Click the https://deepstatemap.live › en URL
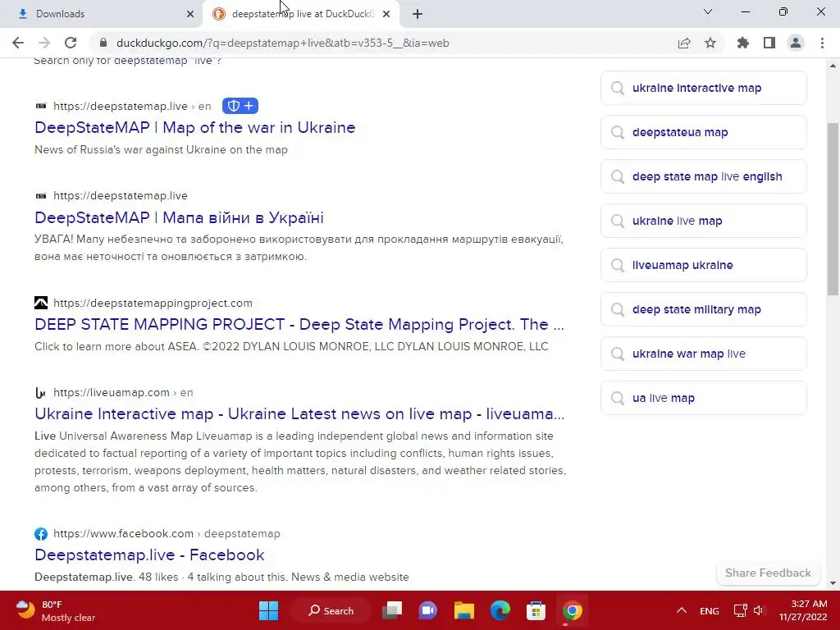The image size is (840, 630). coord(132,106)
